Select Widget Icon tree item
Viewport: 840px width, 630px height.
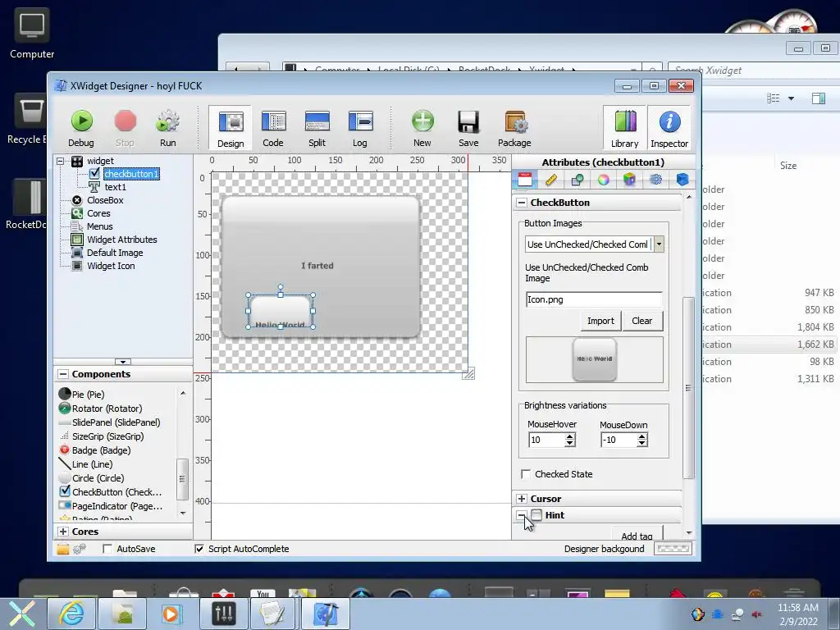pyautogui.click(x=111, y=266)
